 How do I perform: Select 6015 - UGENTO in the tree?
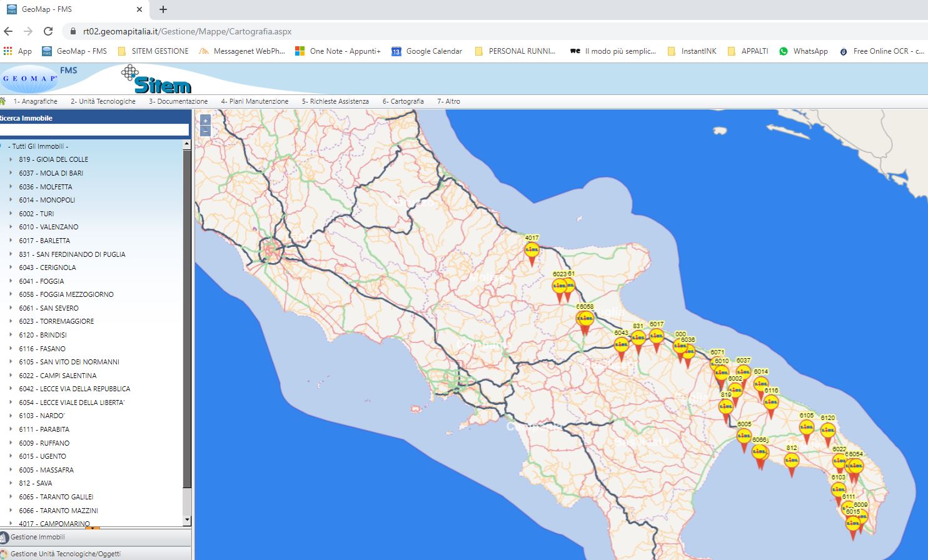tap(43, 456)
